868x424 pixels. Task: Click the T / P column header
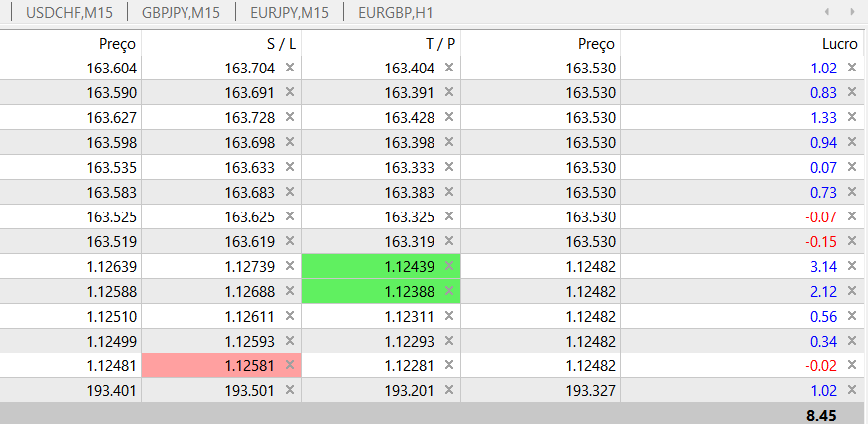click(x=439, y=44)
